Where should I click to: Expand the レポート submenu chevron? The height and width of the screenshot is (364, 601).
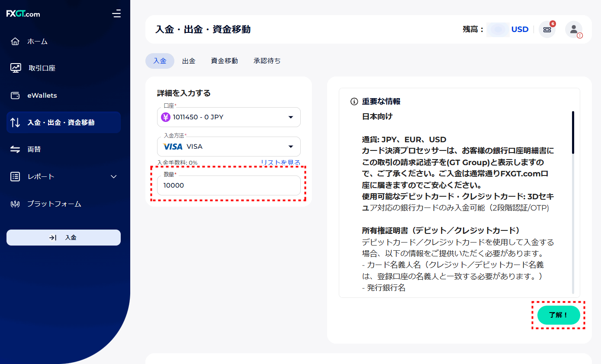pos(114,176)
